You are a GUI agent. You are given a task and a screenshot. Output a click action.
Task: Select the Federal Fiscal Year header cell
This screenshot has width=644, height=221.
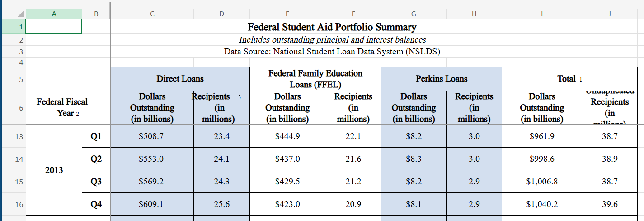pos(62,108)
